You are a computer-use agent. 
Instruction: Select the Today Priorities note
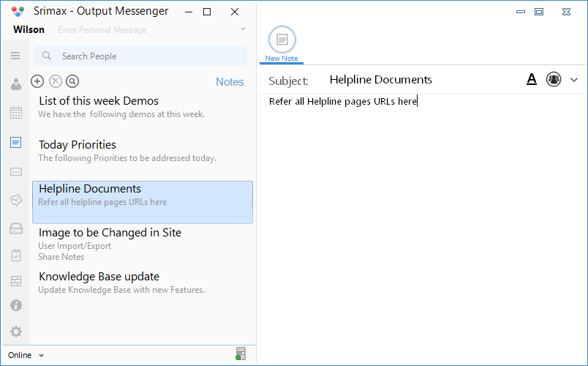pos(143,152)
